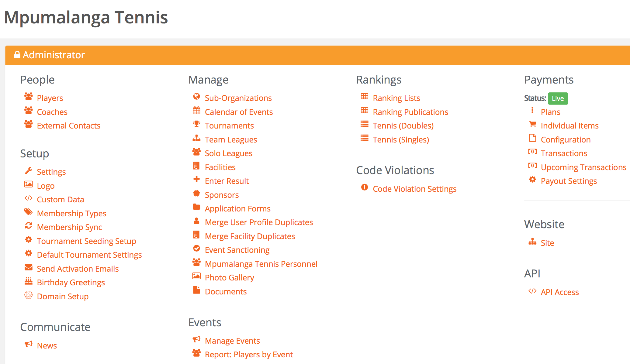Screen dimensions: 630x364
Task: Click the table icon for Ranking Lists
Action: point(365,97)
